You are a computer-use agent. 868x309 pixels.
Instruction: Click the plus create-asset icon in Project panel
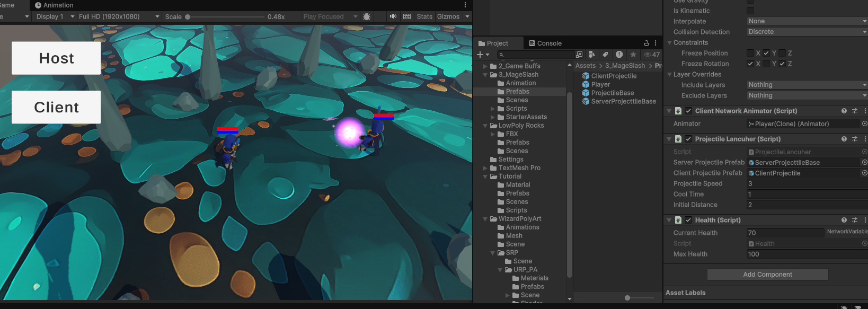coord(483,55)
